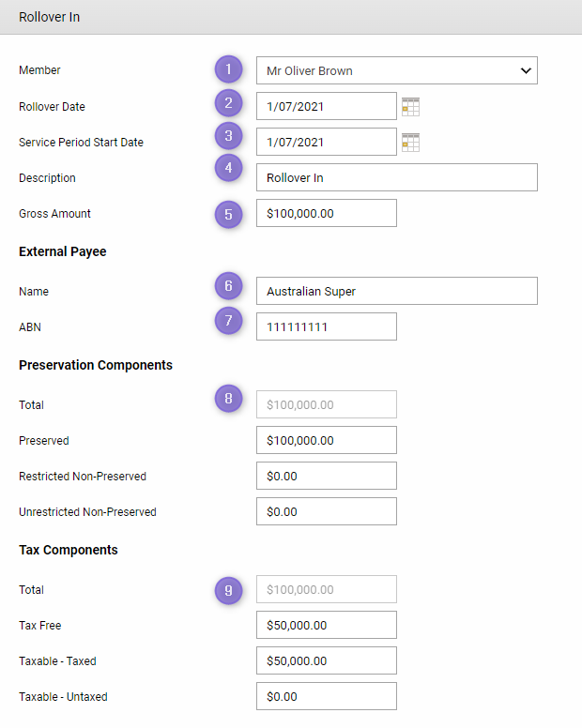Screen dimensions: 582x728
Task: Click the Preserved amount field
Action: coord(326,440)
